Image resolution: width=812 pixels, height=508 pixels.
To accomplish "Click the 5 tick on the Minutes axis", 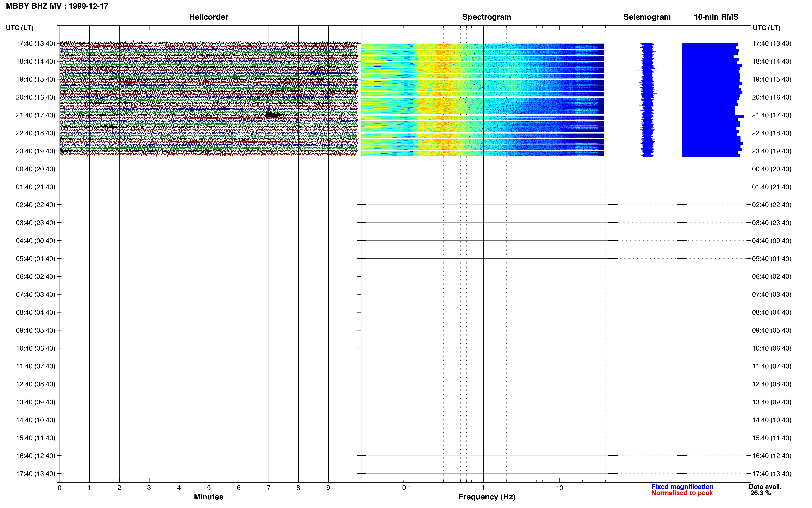I will (x=209, y=487).
